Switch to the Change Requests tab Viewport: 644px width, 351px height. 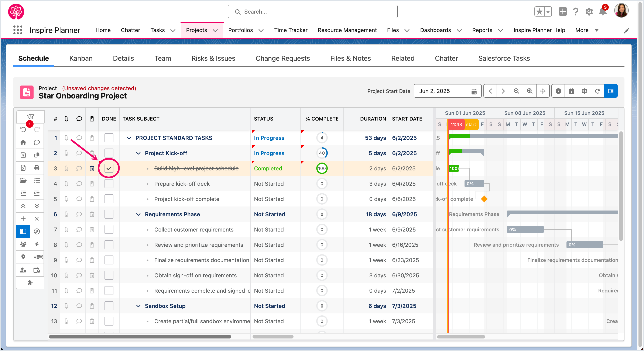point(283,58)
